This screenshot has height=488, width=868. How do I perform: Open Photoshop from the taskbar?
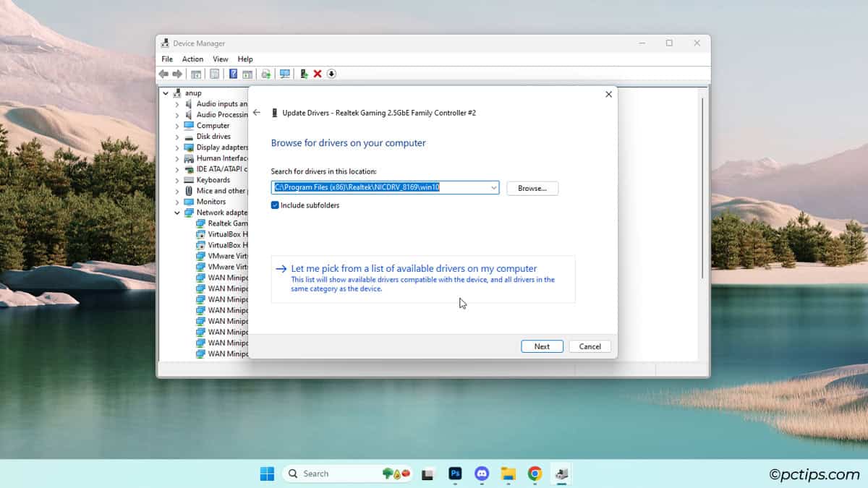tap(455, 474)
